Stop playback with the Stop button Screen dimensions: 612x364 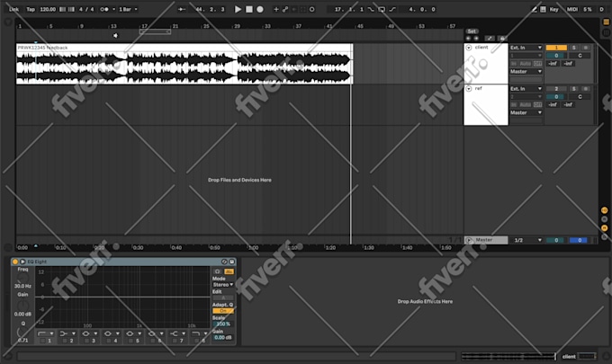(x=249, y=9)
